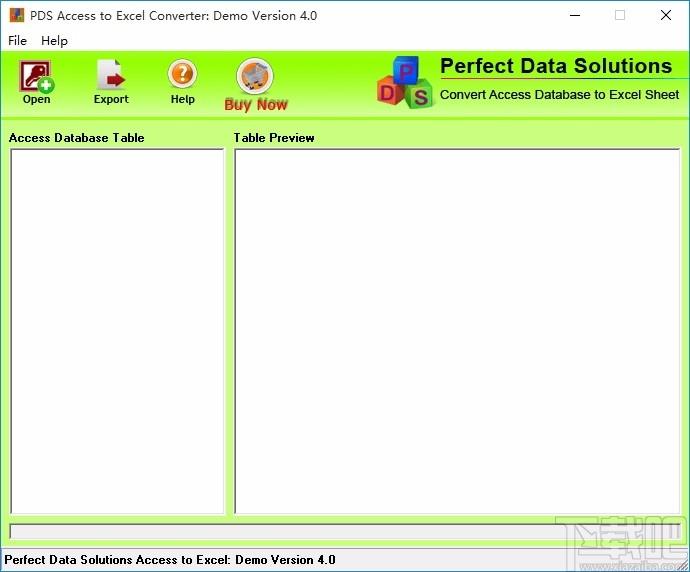690x572 pixels.
Task: Click the disabled maximize window button
Action: [x=620, y=15]
